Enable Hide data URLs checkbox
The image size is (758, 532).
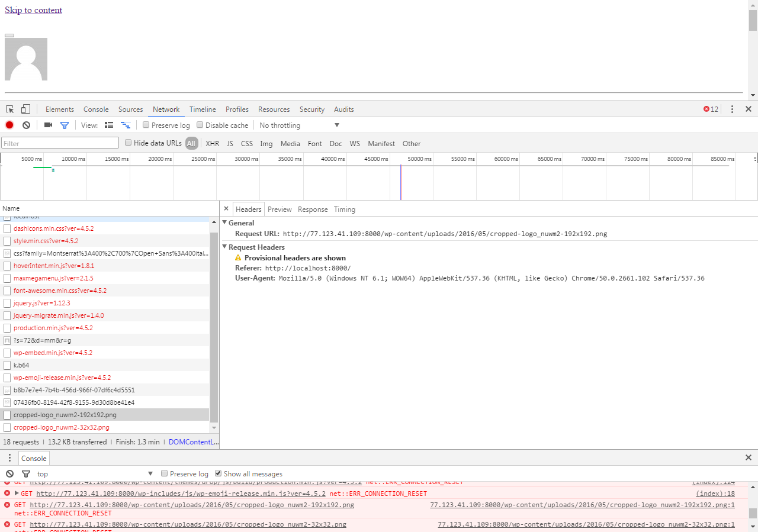[128, 143]
